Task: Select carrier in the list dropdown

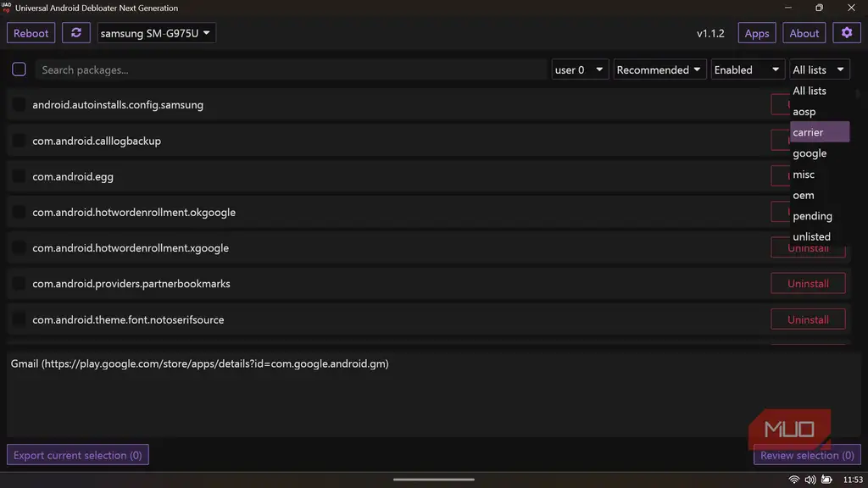Action: click(x=820, y=132)
